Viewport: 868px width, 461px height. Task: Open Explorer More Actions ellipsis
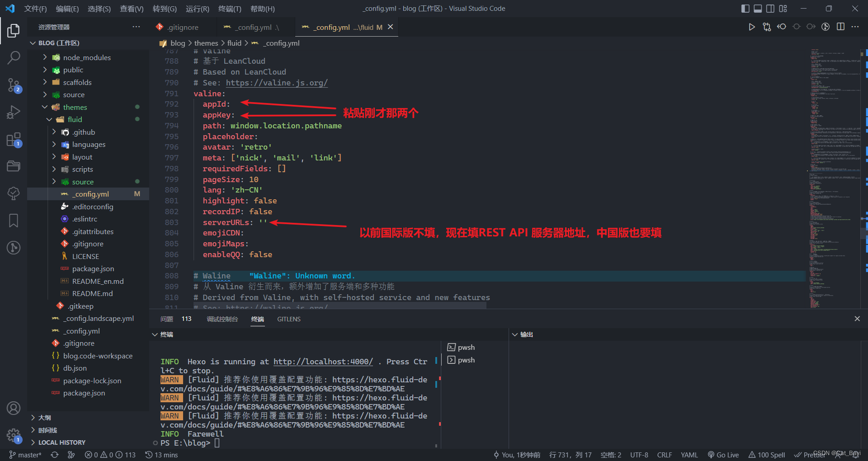click(136, 27)
